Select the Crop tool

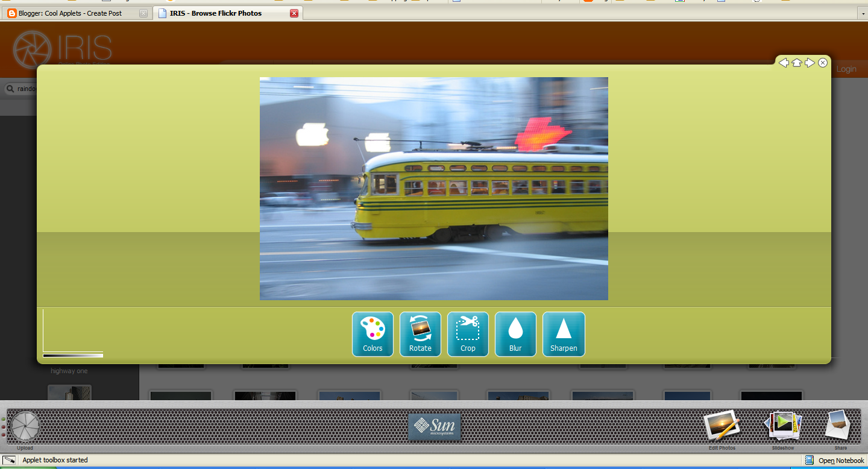(468, 334)
